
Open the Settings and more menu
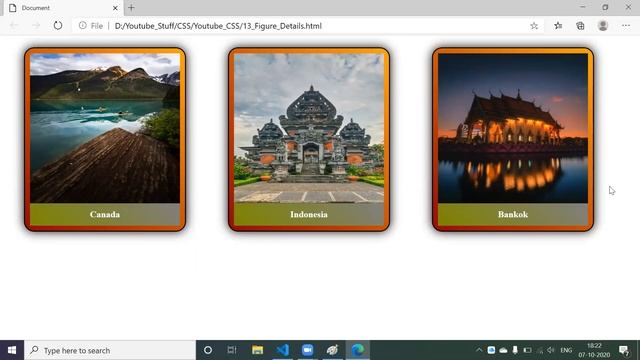[x=626, y=26]
